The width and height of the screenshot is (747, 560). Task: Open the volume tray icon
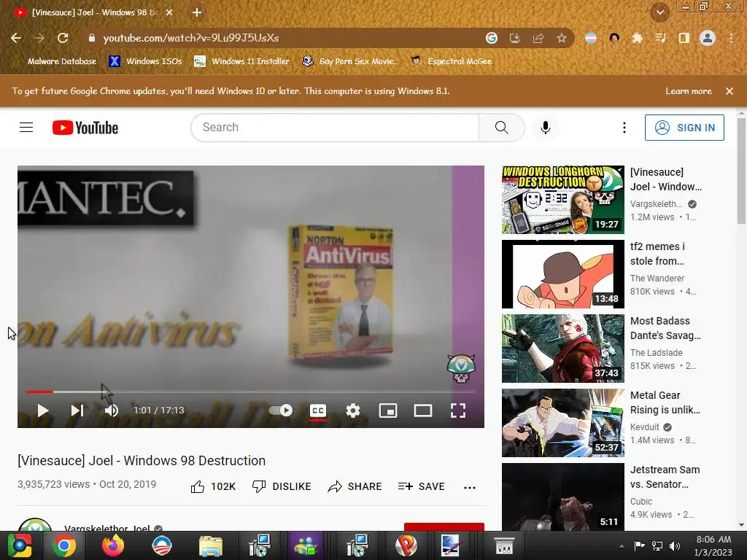675,545
